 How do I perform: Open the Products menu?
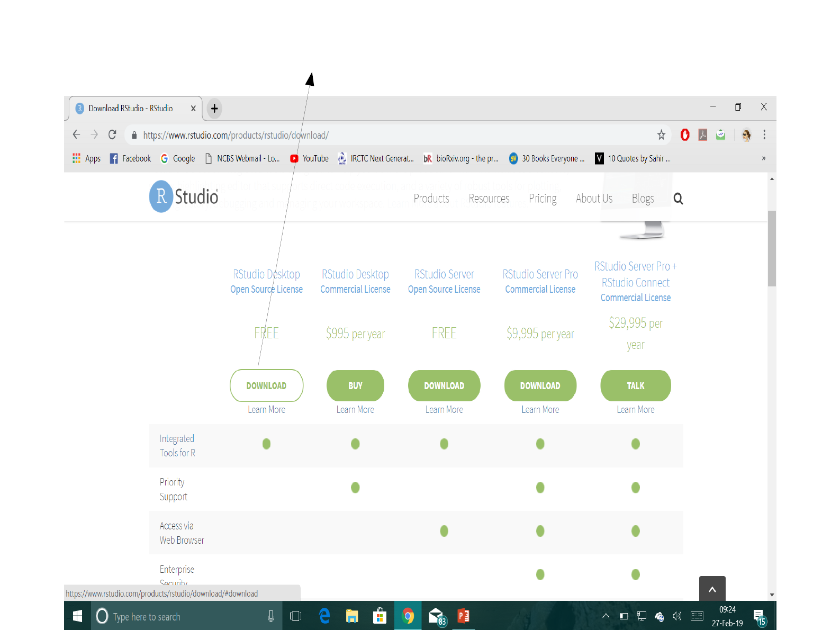click(x=431, y=199)
